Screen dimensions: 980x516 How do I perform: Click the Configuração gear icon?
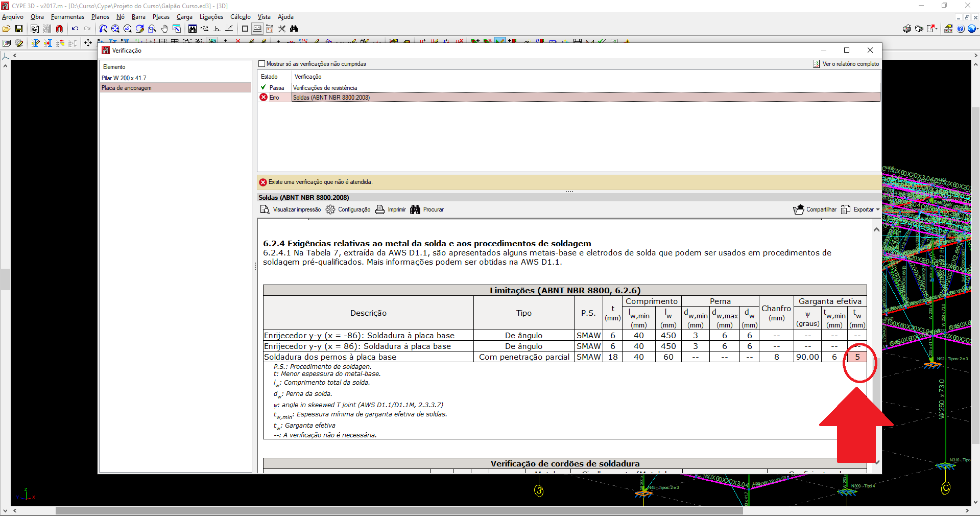pos(330,209)
